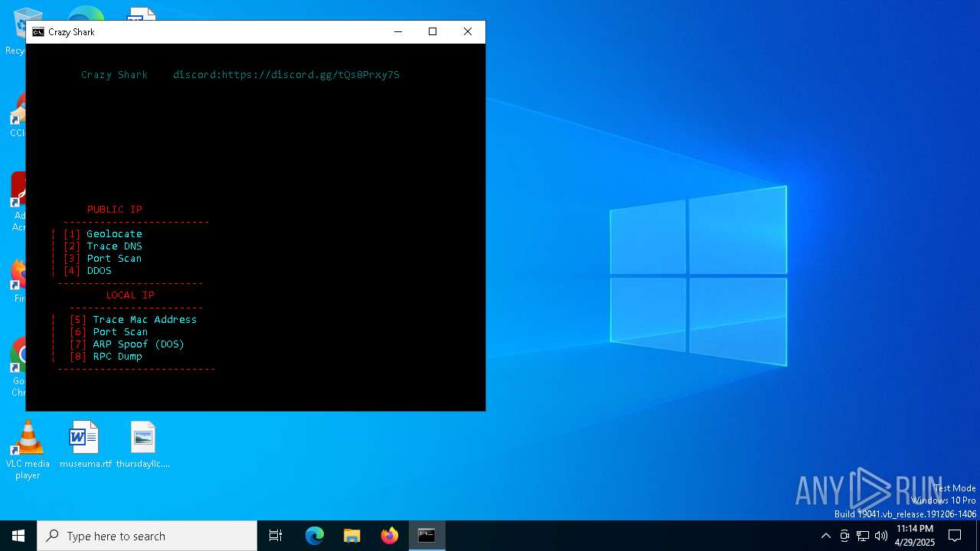
Task: Click the [6] Port Scan local IP entry
Action: (x=109, y=332)
